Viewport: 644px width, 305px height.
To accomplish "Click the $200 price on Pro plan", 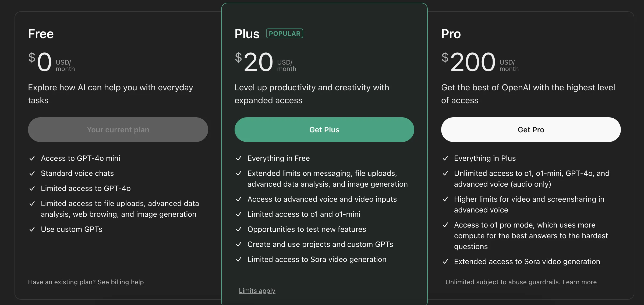I will point(472,62).
